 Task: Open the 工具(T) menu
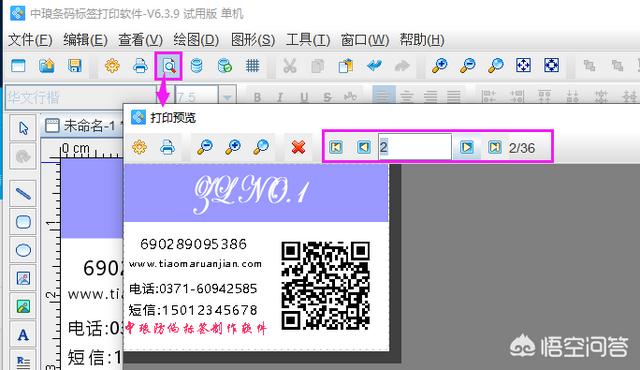click(308, 40)
